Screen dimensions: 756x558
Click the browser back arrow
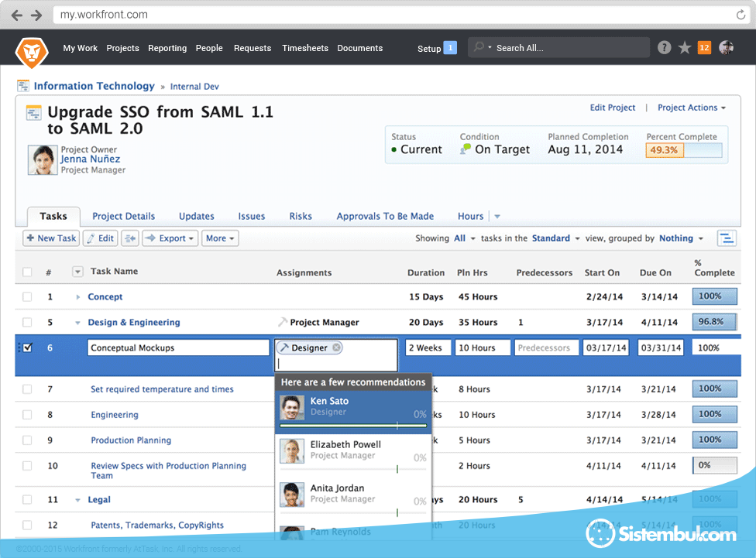17,15
